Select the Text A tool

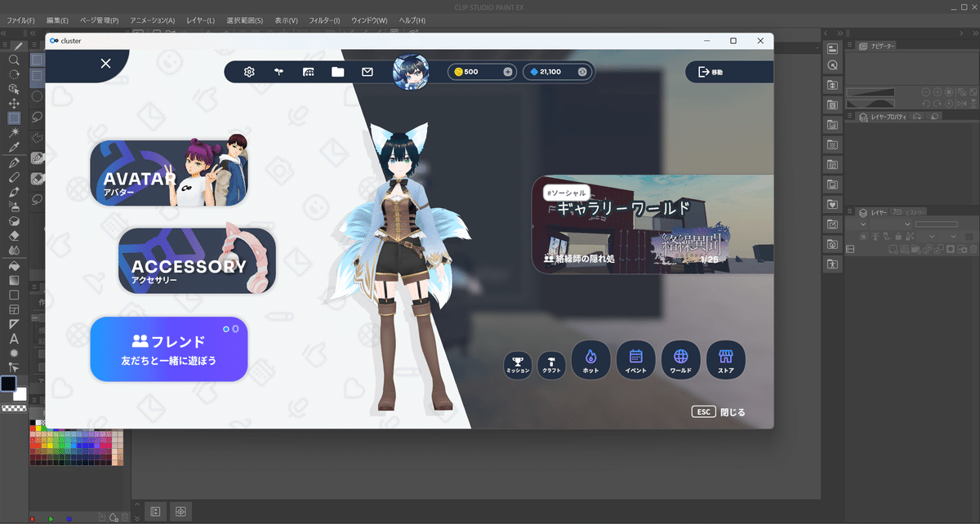tap(14, 339)
